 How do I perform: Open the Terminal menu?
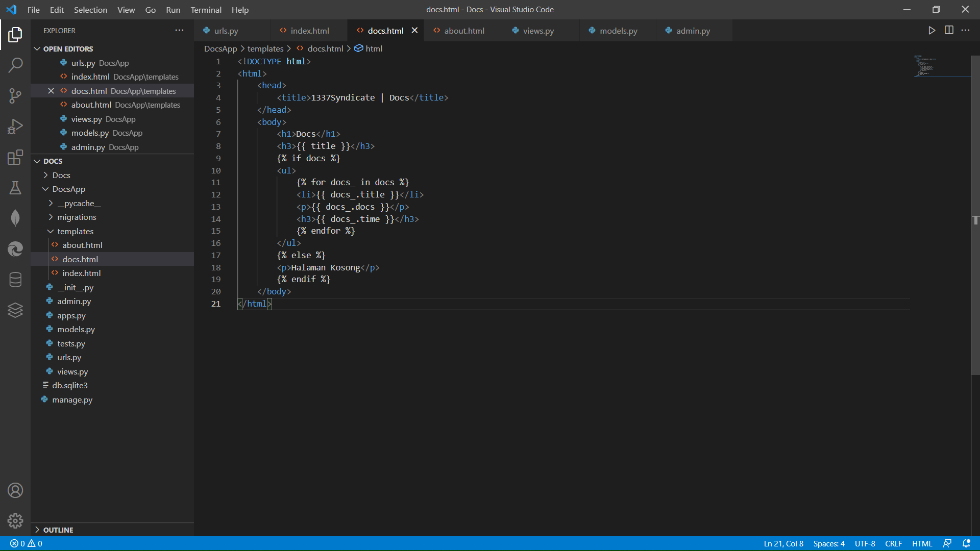tap(206, 10)
